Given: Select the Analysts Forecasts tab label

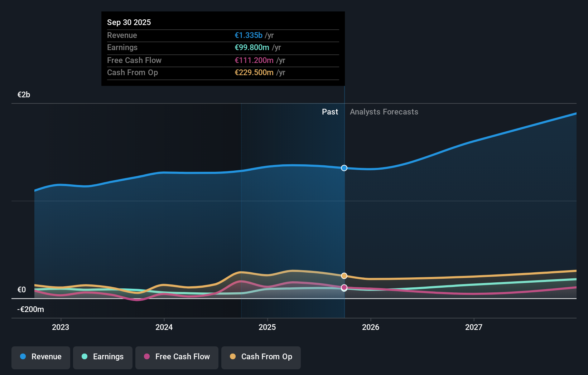Looking at the screenshot, I should [384, 112].
